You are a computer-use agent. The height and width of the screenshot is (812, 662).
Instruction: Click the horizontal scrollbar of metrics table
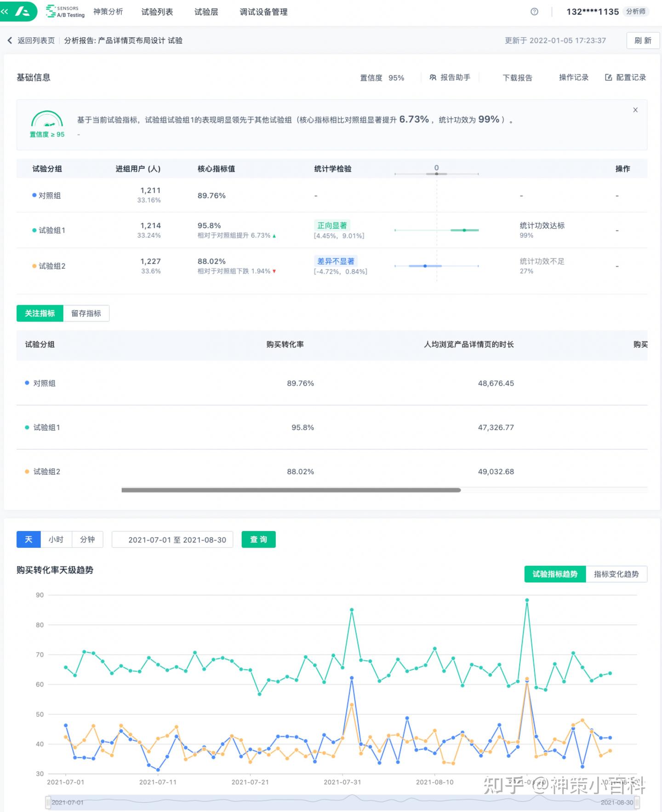(291, 490)
